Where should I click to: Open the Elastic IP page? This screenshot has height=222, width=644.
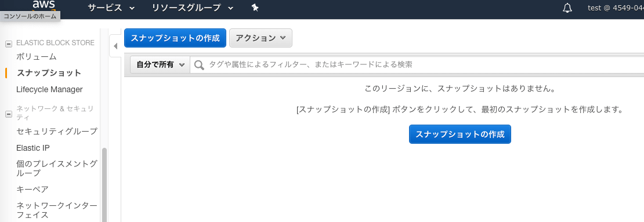33,148
